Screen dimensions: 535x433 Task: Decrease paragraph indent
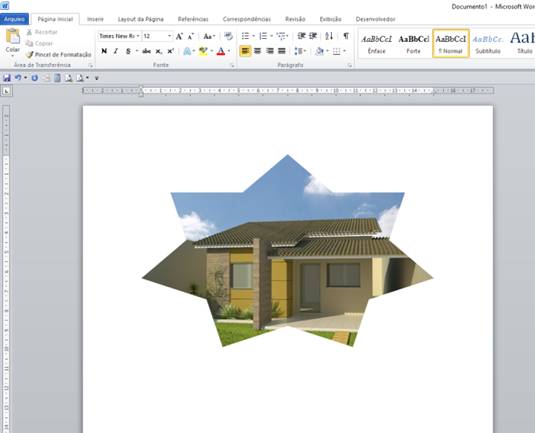[301, 36]
